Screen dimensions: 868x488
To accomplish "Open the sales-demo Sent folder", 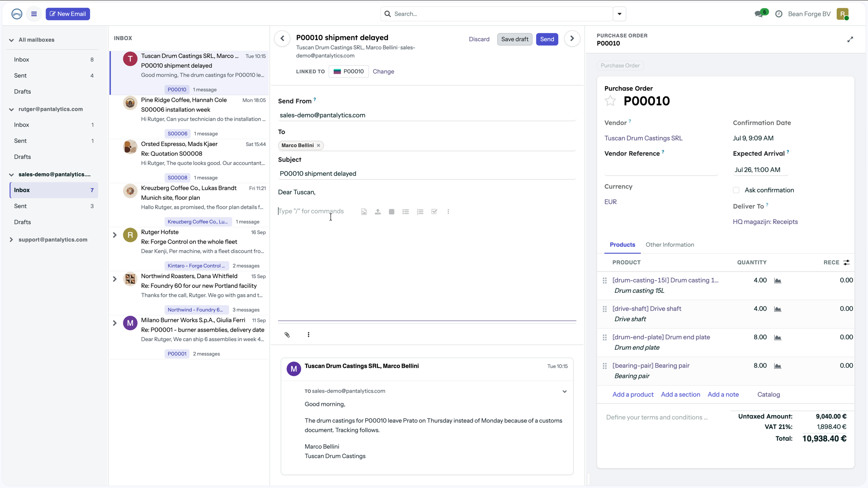I will 54,206.
